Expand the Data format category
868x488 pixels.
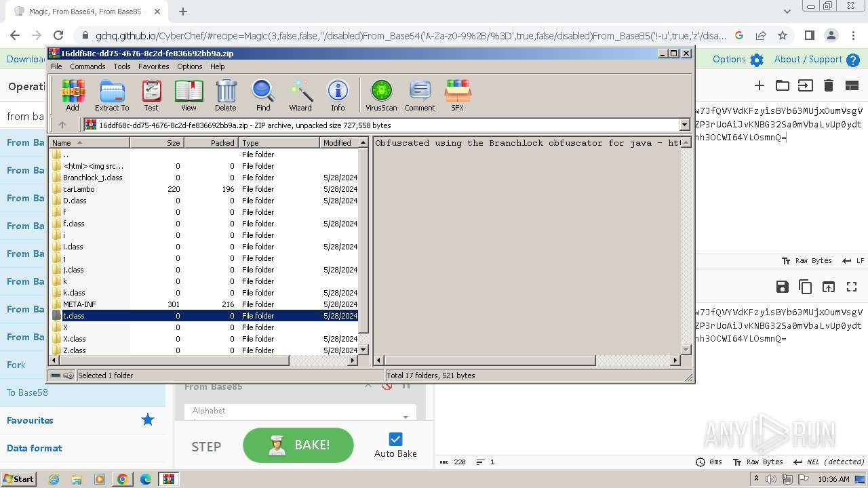tap(83, 448)
